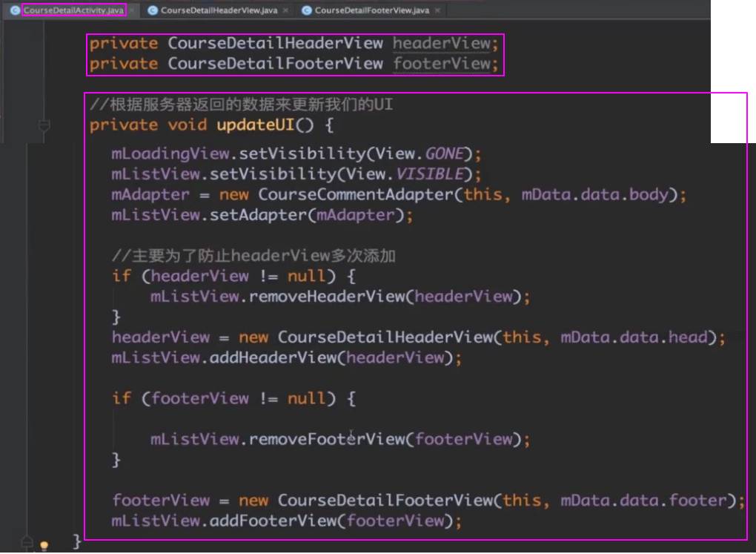Viewport: 756px width, 554px height.
Task: Click removeHeaderView method call
Action: [x=331, y=297]
